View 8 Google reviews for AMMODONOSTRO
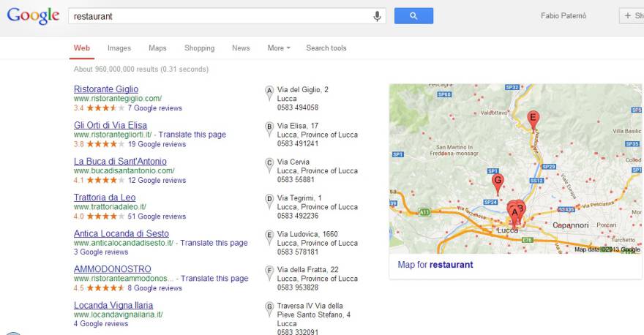Screen dimensions: 644x335 (x=154, y=288)
